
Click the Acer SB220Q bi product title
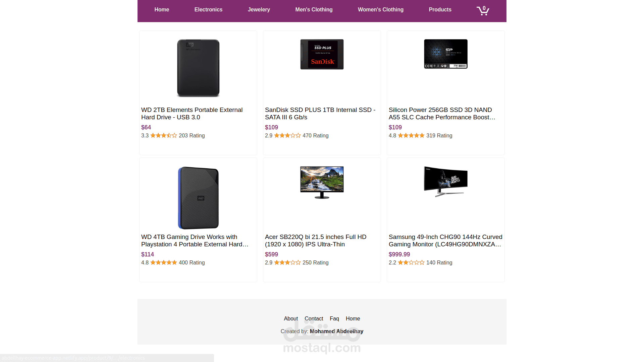click(316, 241)
